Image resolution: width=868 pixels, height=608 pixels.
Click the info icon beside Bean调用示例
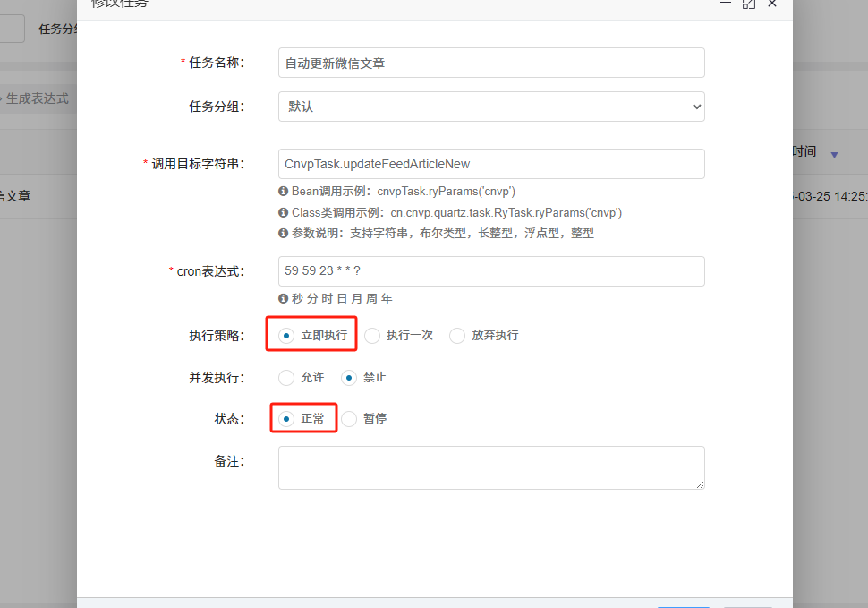pyautogui.click(x=284, y=192)
